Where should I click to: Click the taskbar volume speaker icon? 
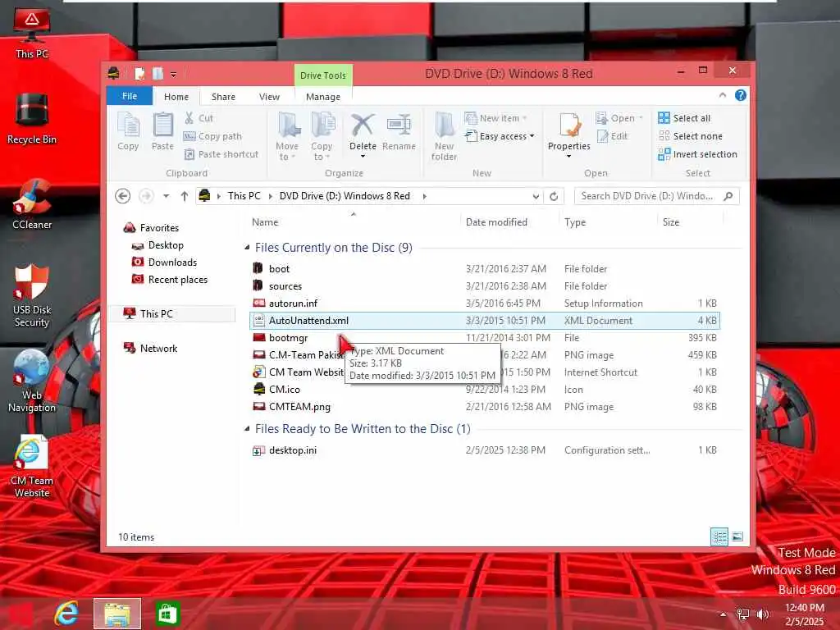[762, 614]
